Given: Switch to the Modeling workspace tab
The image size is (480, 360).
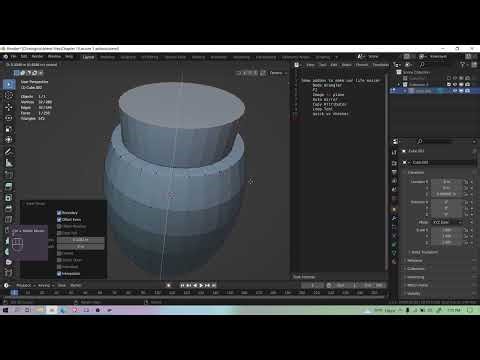Looking at the screenshot, I should coord(107,57).
